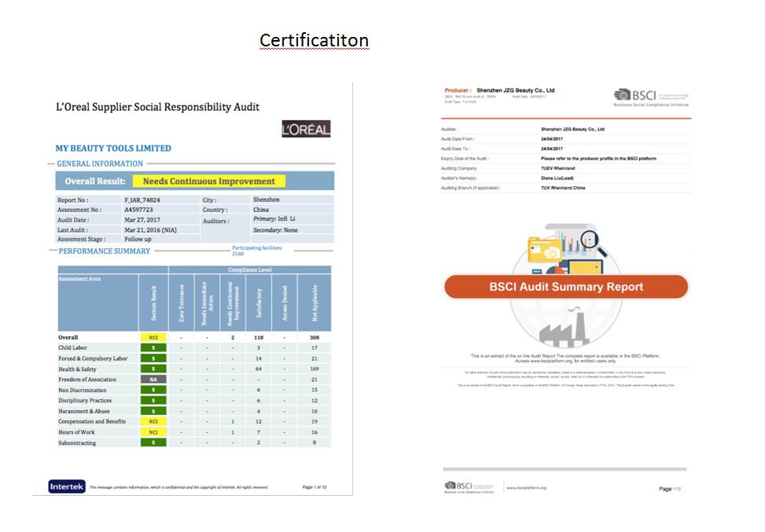Click the Producer label on BSCI report

458,90
